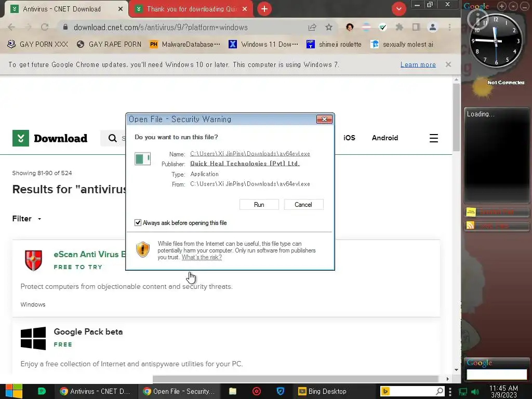The height and width of the screenshot is (399, 532).
Task: Click Quick Heal Technologies publisher link
Action: [245, 164]
